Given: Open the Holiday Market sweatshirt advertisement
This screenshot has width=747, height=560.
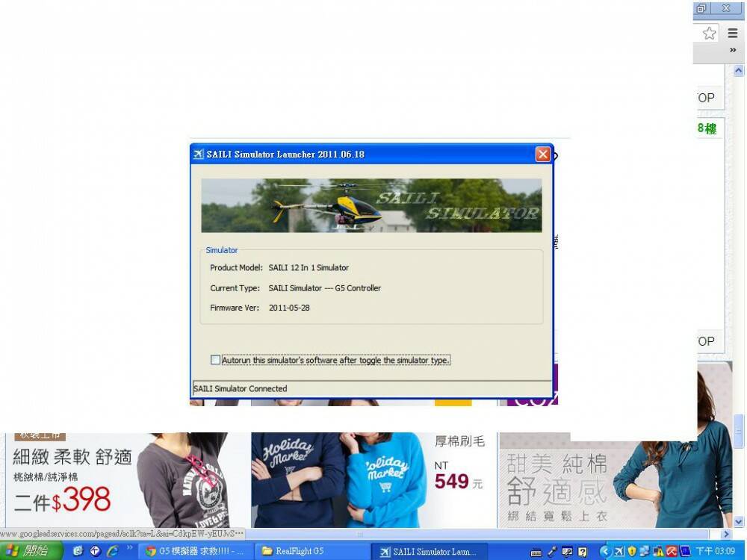Looking at the screenshot, I should pyautogui.click(x=339, y=480).
